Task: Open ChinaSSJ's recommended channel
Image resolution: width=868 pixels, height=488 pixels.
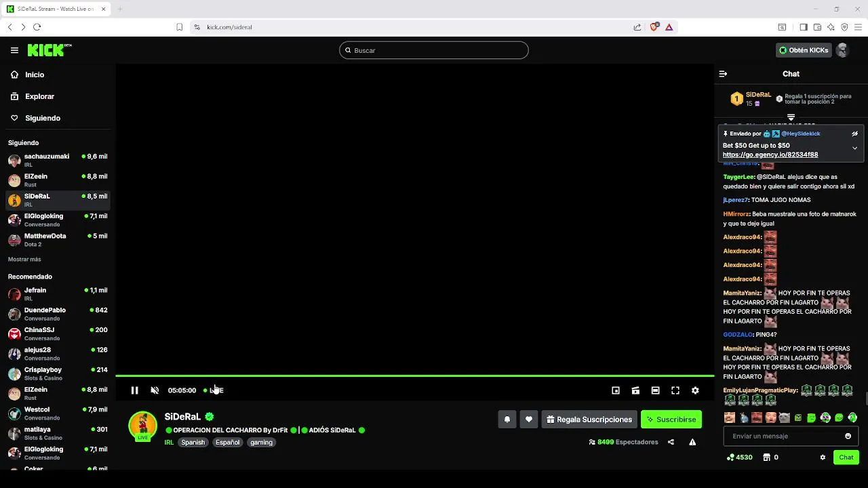Action: pyautogui.click(x=58, y=333)
